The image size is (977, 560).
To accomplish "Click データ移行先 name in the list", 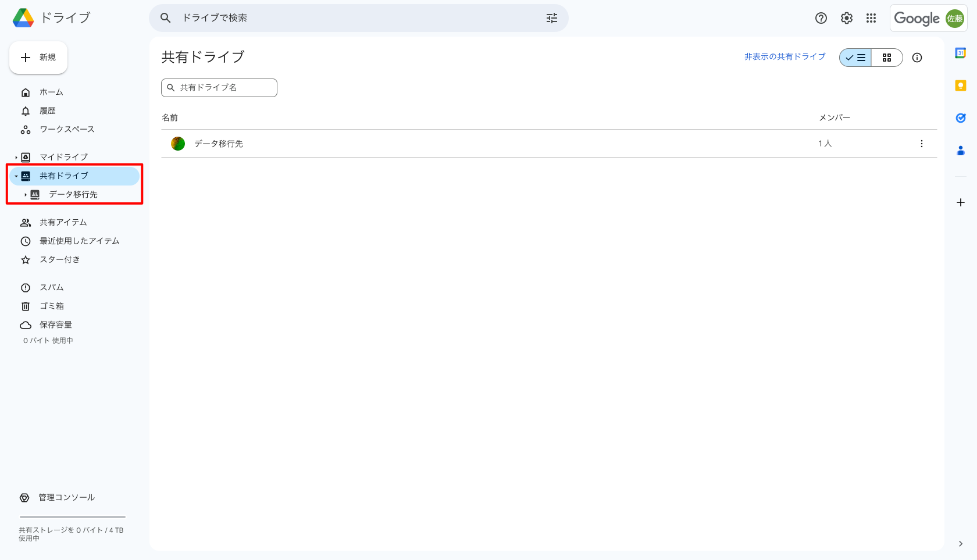I will (x=219, y=144).
